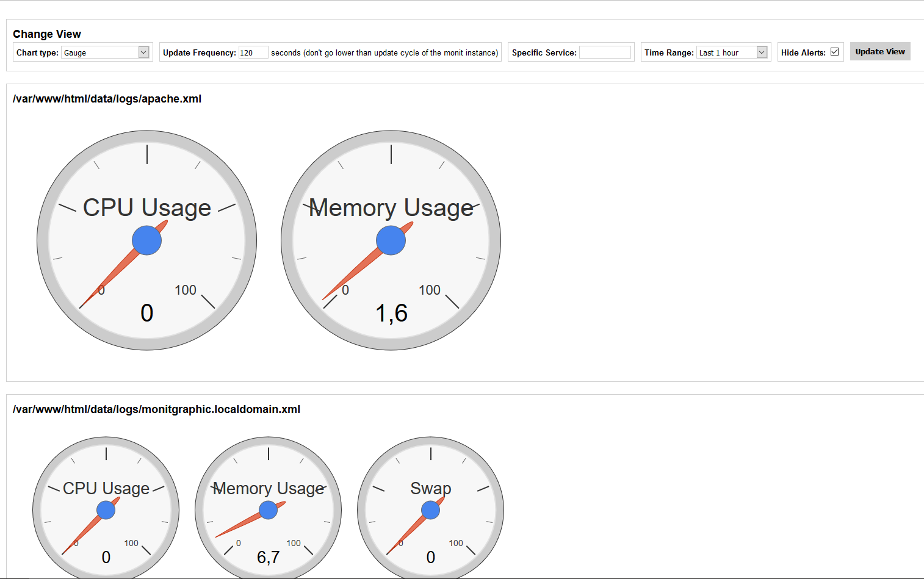Enable alert visibility via Hide Alerts box

coord(834,52)
